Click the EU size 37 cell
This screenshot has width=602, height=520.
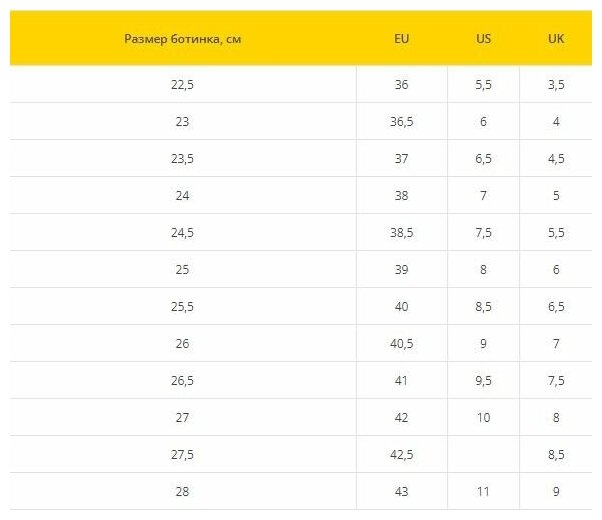click(402, 159)
